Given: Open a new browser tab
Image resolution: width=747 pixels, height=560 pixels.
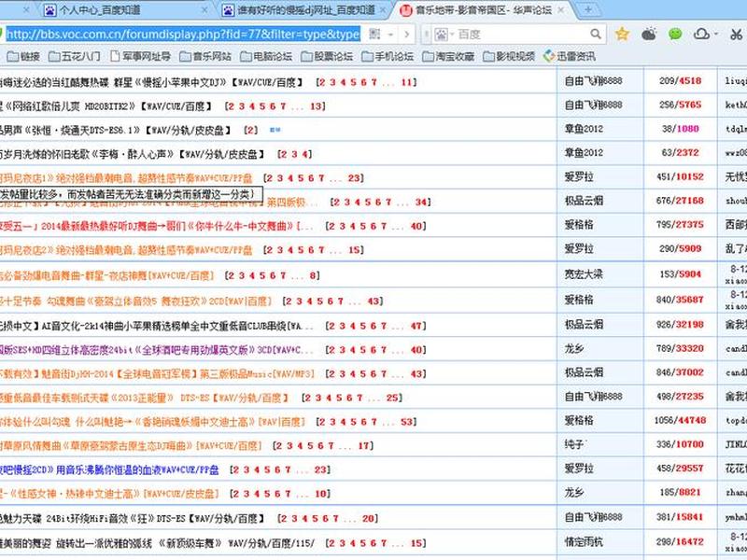Looking at the screenshot, I should (588, 9).
